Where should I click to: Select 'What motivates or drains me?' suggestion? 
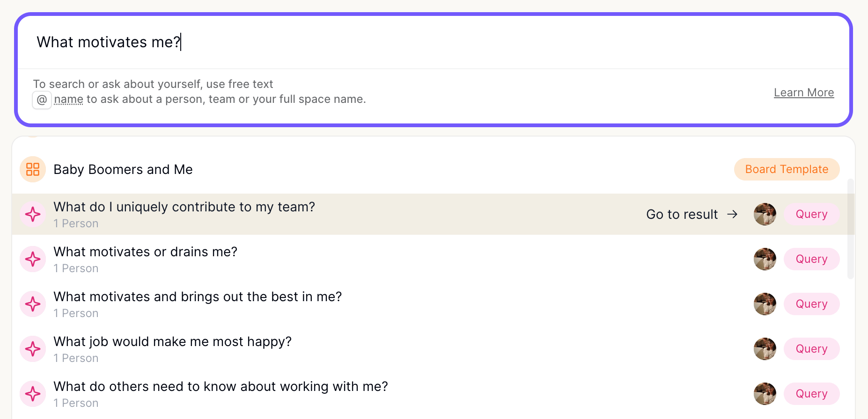pos(433,259)
